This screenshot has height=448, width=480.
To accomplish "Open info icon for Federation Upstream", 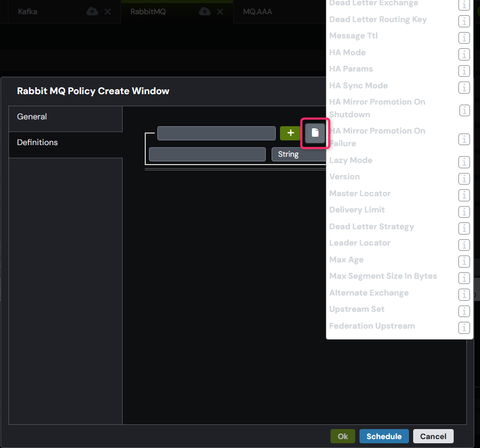I will click(464, 328).
